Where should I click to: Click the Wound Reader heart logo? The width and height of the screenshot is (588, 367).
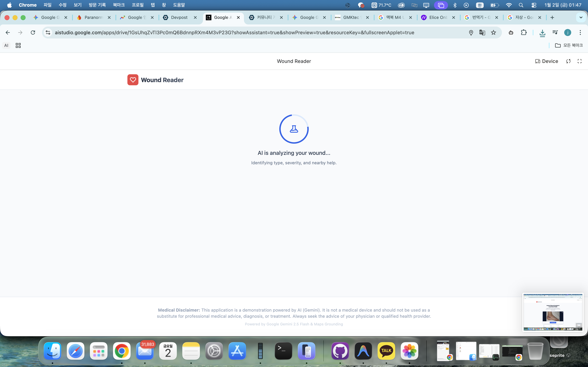133,80
